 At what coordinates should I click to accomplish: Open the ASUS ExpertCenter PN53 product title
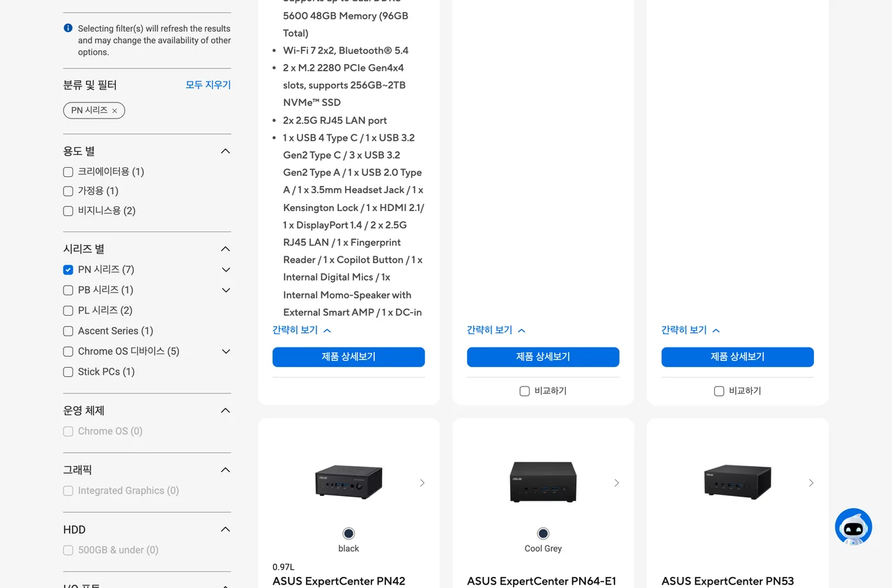pyautogui.click(x=728, y=581)
